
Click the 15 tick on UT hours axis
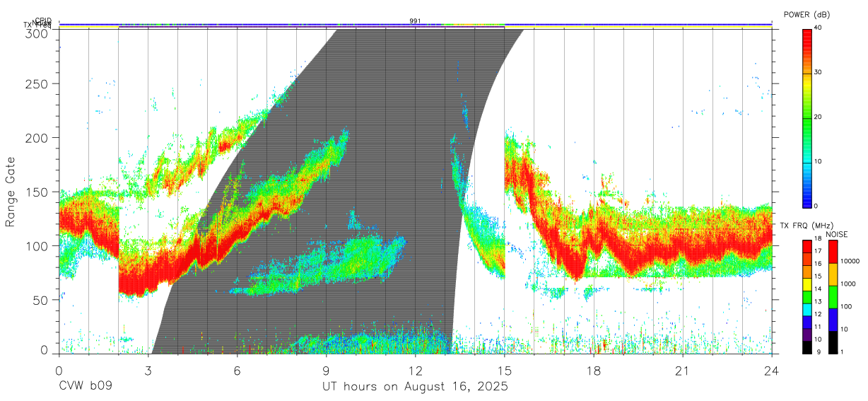505,371
